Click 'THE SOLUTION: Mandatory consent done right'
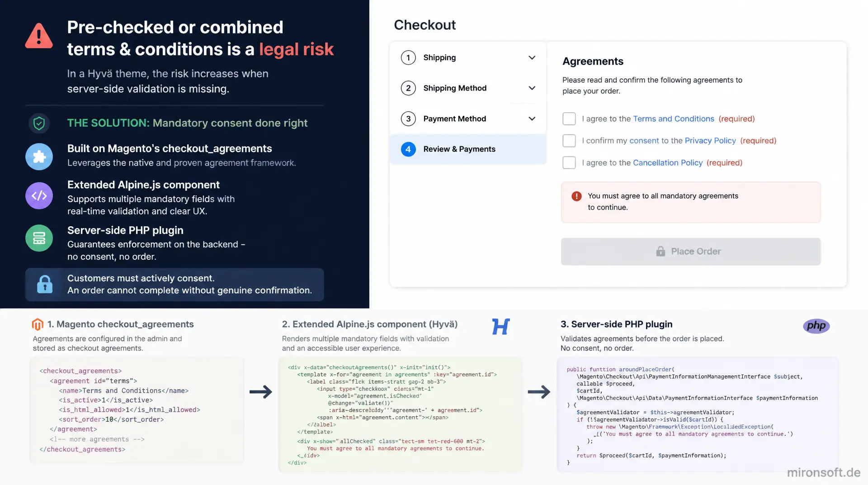Viewport: 868px width, 485px height. pos(187,123)
